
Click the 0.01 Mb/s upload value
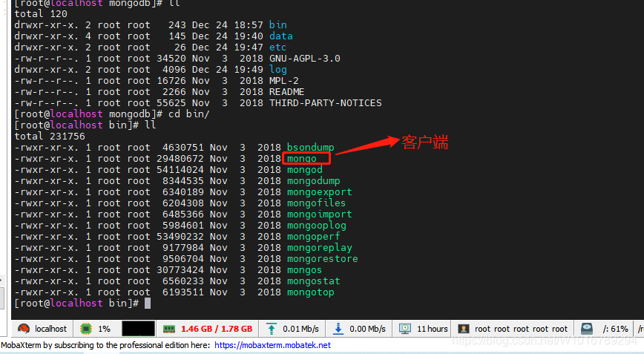pos(300,329)
